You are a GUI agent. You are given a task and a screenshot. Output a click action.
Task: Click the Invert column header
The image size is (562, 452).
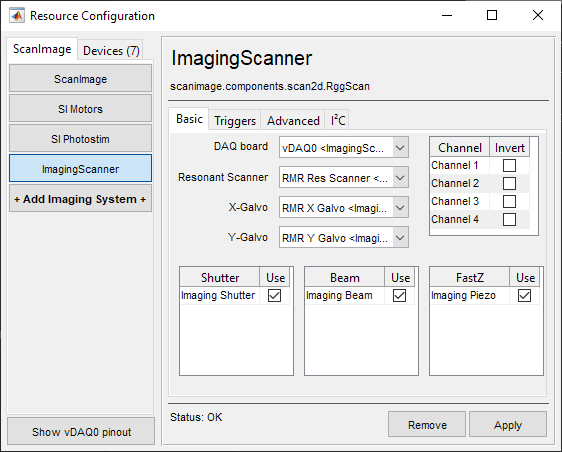[x=510, y=147]
